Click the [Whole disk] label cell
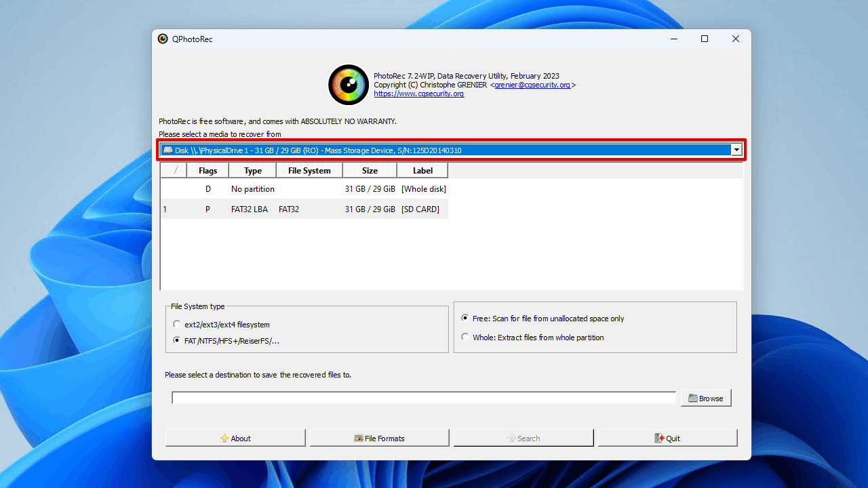868x488 pixels. pyautogui.click(x=423, y=189)
